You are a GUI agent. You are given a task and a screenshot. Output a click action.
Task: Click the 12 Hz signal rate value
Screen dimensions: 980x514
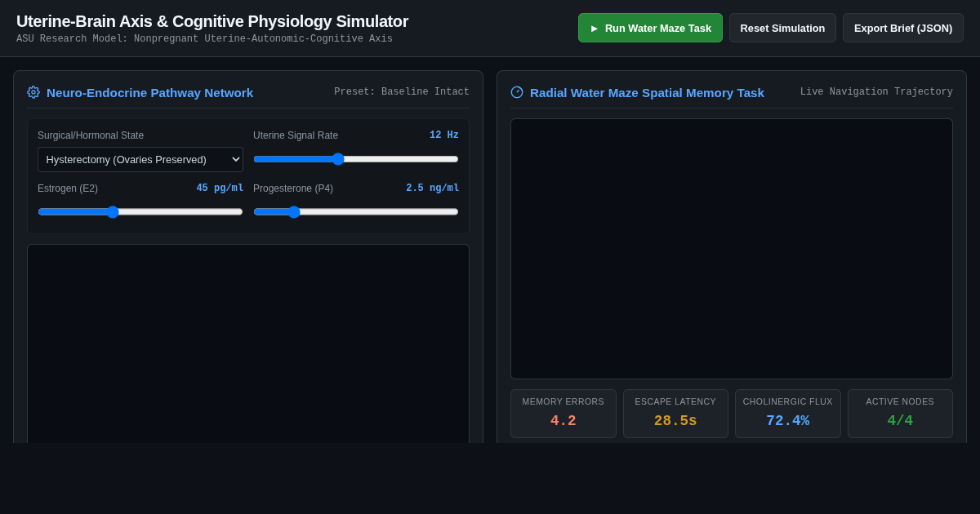[444, 135]
